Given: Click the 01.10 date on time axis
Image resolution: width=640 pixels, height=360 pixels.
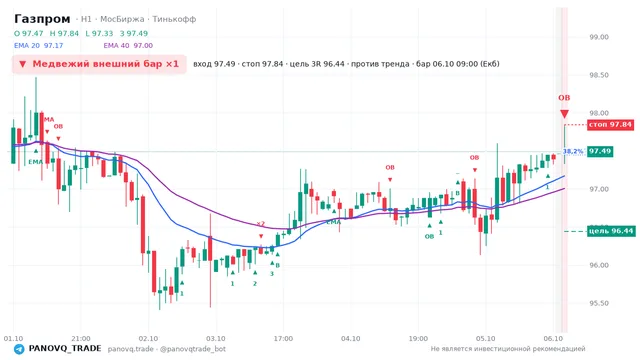Looking at the screenshot, I should click(13, 338).
